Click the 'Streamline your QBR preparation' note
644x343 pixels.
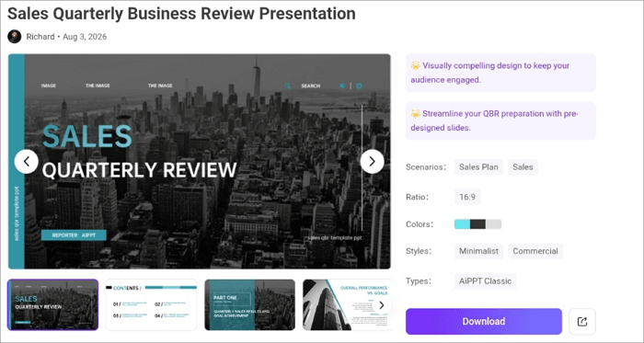[x=500, y=120]
